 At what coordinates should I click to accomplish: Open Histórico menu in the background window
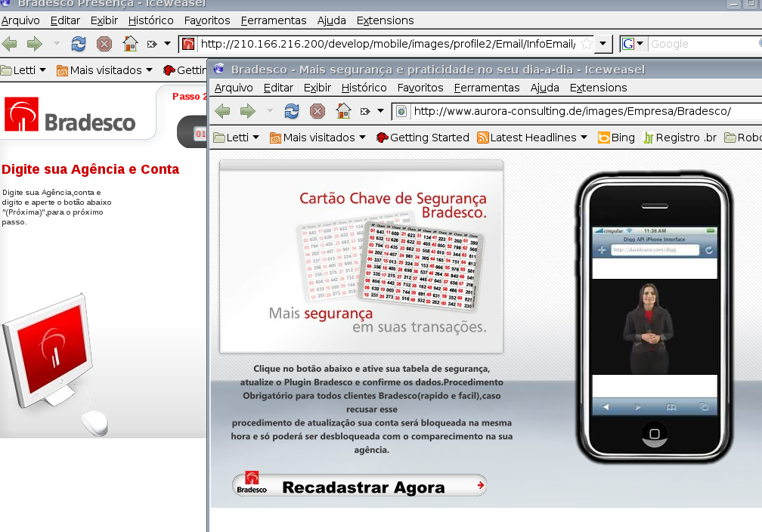coord(150,20)
